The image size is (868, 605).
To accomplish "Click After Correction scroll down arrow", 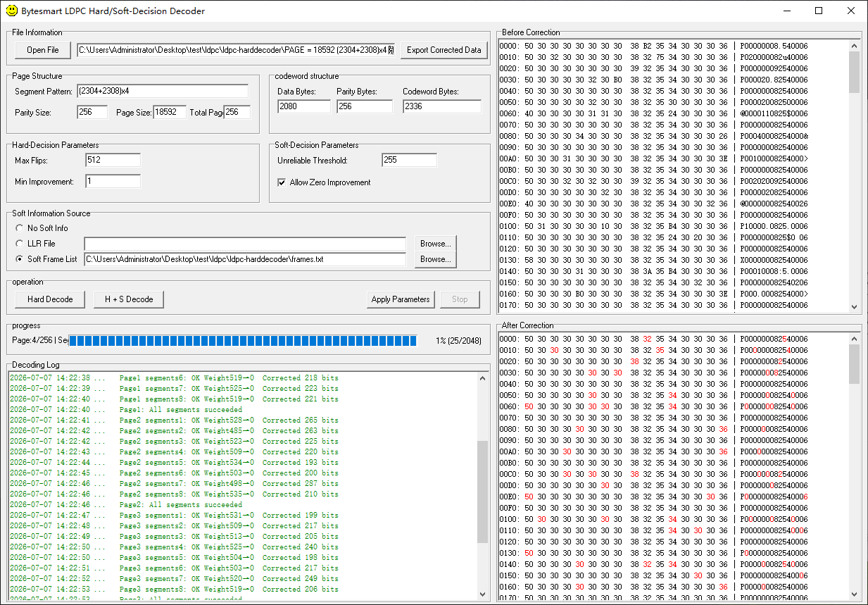I will click(x=855, y=594).
